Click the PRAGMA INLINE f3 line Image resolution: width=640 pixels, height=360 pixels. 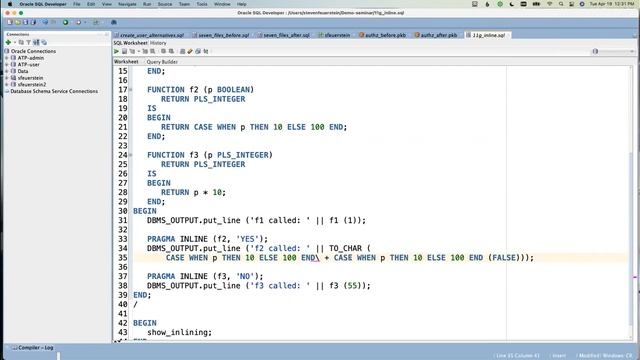[x=205, y=276]
